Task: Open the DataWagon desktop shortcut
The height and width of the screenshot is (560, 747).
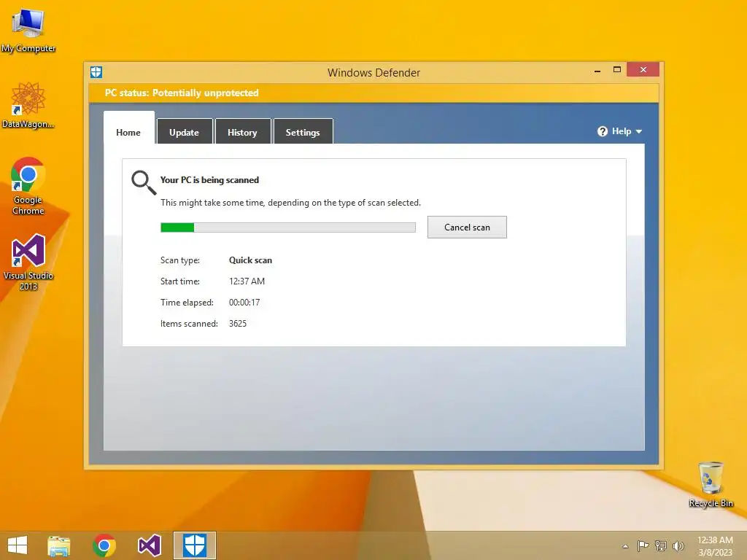Action: pyautogui.click(x=28, y=105)
